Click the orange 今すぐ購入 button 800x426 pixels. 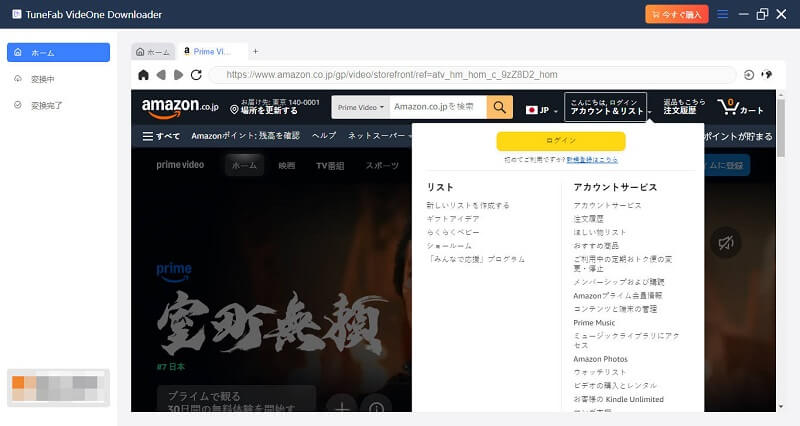pos(677,14)
